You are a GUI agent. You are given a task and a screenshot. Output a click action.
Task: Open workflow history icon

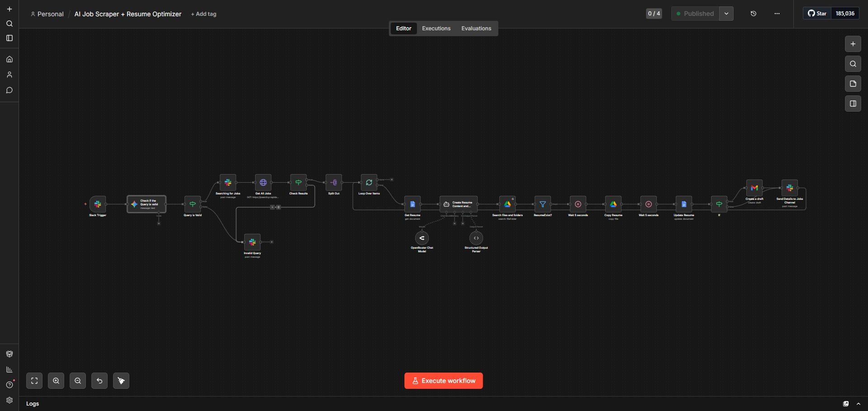[754, 14]
